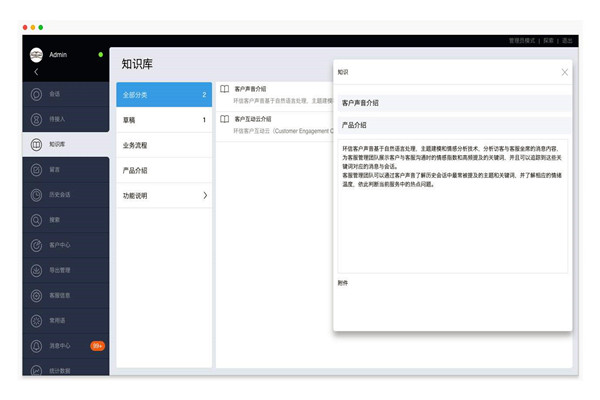Select 留言 (Messages) sidebar icon
Image resolution: width=600 pixels, height=400 pixels.
[x=53, y=169]
